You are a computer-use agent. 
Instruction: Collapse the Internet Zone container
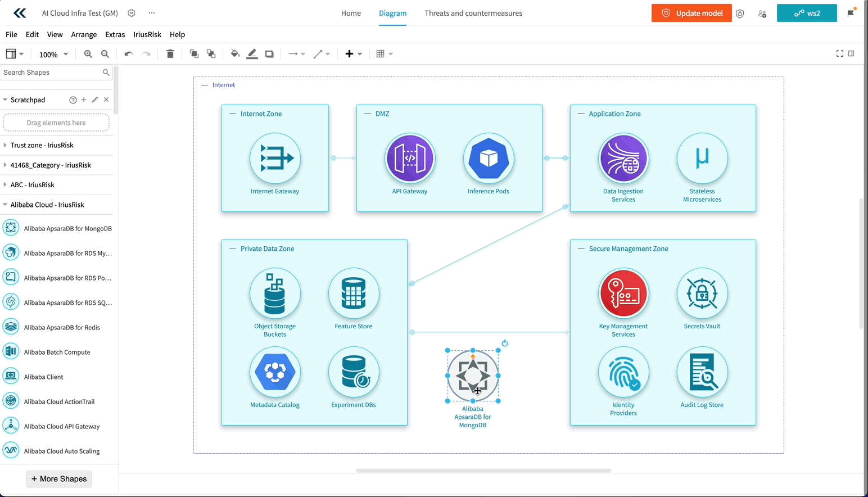coord(233,114)
